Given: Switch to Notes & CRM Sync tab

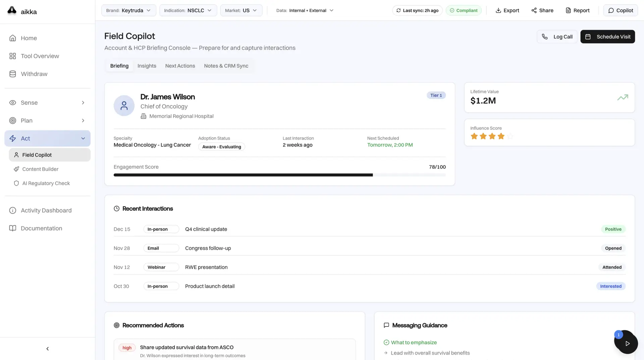Looking at the screenshot, I should [x=226, y=66].
